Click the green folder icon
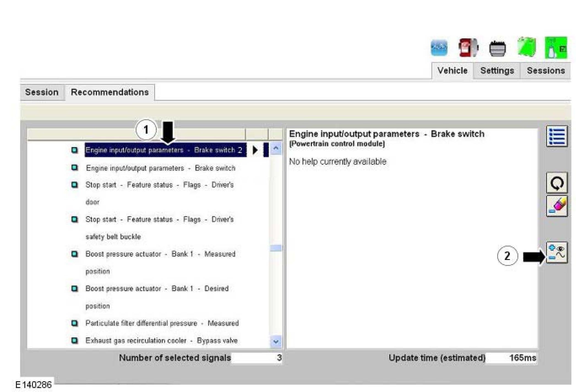The image size is (576, 392). tap(527, 47)
